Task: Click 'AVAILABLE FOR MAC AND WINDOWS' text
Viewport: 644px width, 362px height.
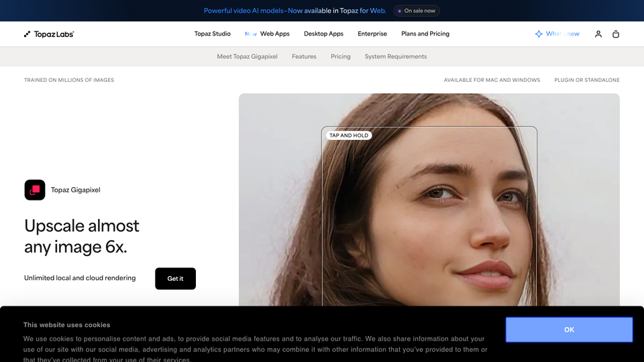Action: tap(492, 80)
